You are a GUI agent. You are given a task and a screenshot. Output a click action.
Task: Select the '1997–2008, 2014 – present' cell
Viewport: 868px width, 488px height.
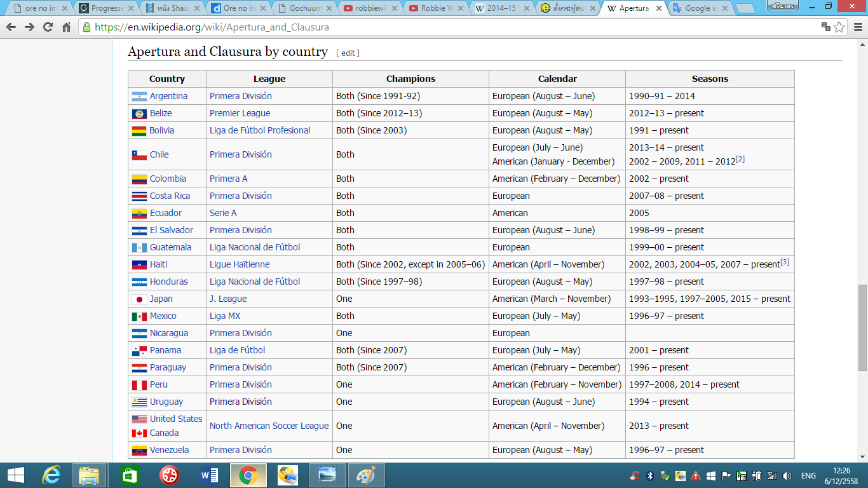710,385
